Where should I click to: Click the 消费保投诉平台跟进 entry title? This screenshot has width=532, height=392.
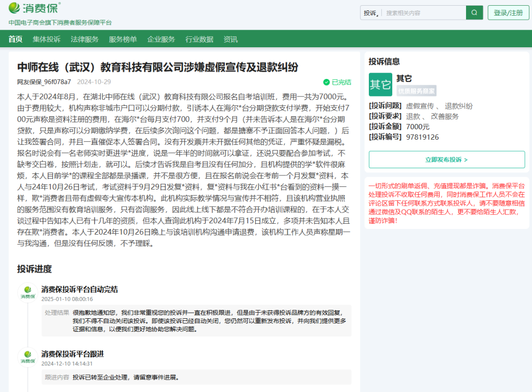point(73,354)
